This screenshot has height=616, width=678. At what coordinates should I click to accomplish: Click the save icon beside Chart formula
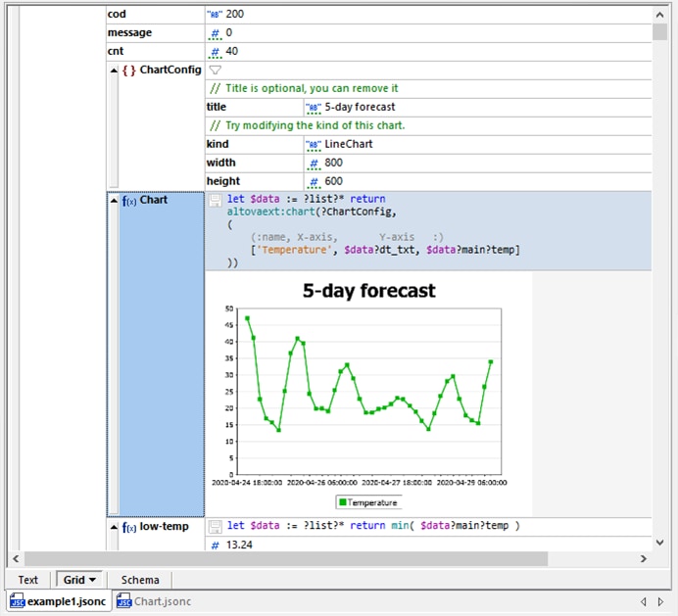pos(215,200)
